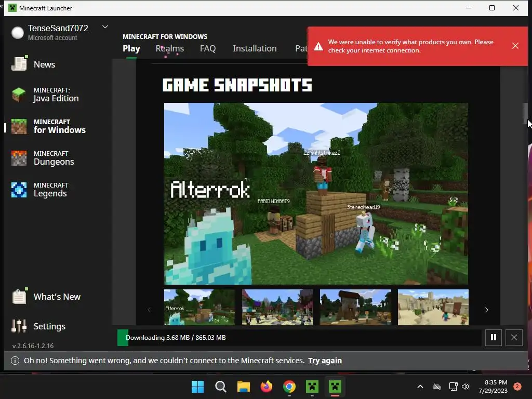Expand the account dropdown chevron
Viewport: 532px width, 399px height.
pos(105,27)
